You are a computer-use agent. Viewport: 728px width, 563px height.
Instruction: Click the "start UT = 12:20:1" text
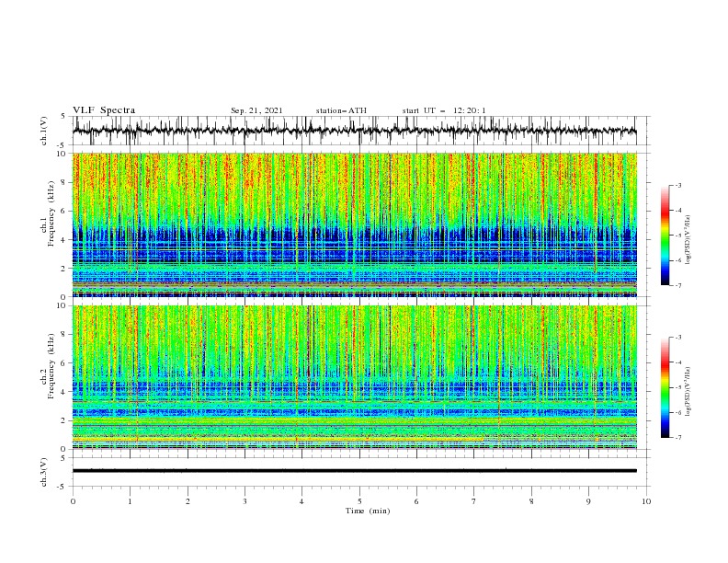point(444,110)
